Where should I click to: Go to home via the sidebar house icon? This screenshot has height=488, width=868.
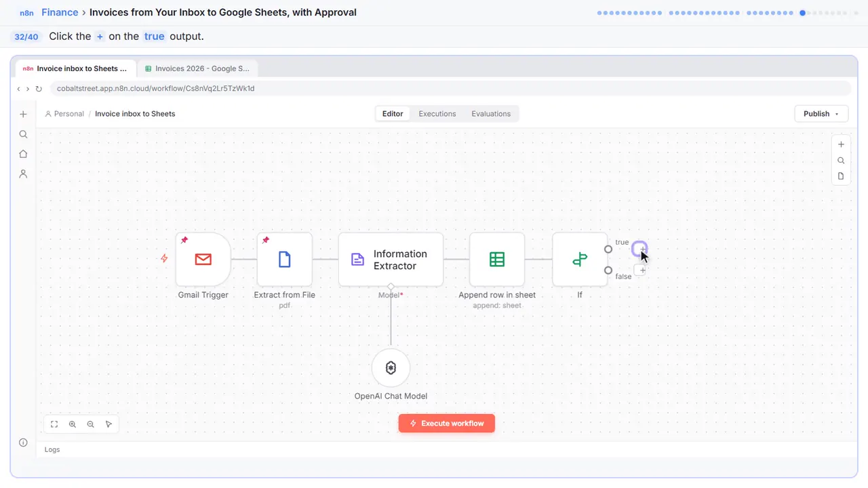coord(23,154)
